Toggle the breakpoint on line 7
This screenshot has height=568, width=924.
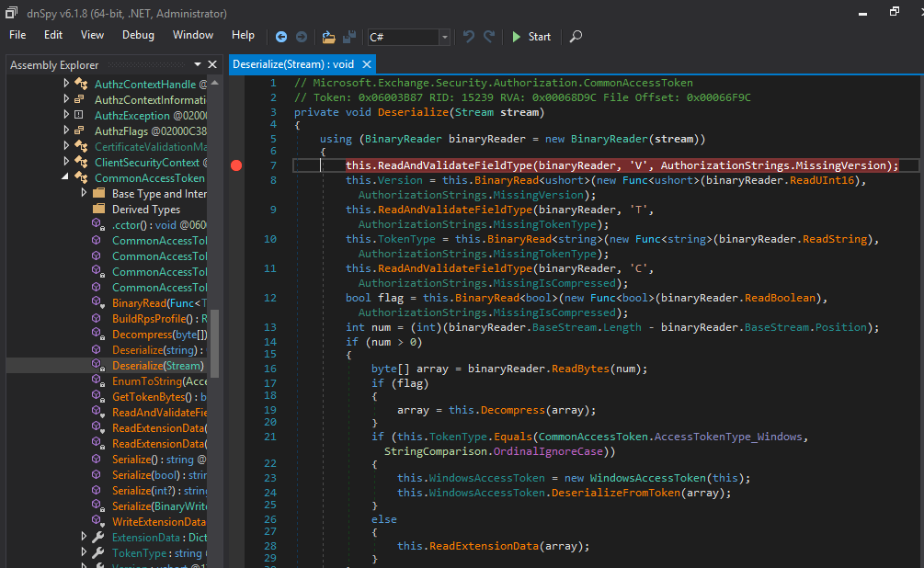(x=236, y=165)
